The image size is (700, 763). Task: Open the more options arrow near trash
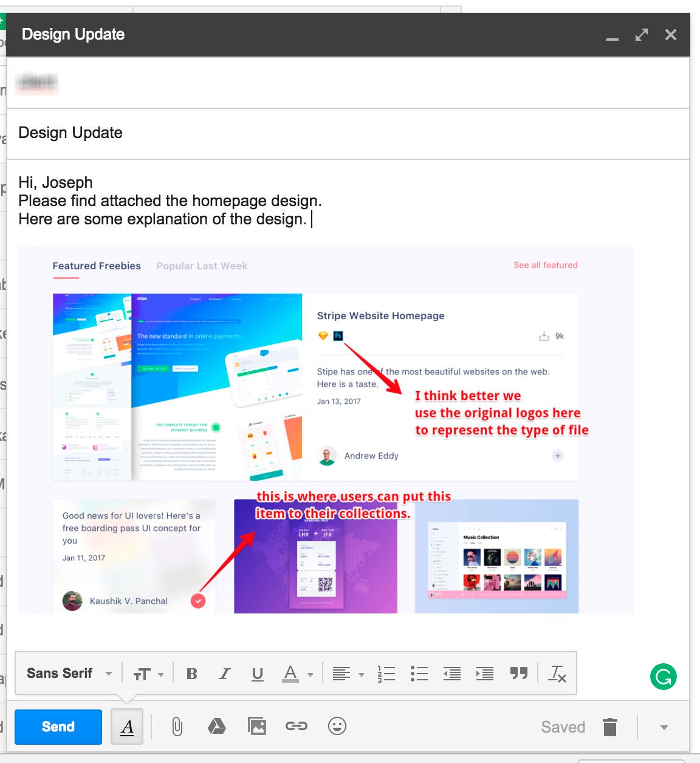click(x=664, y=727)
